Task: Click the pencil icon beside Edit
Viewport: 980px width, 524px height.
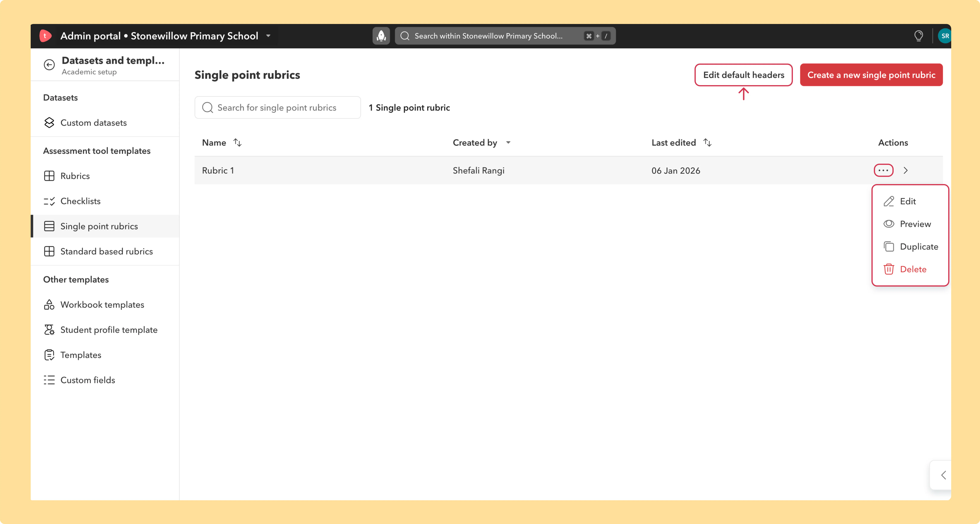Action: [x=889, y=201]
